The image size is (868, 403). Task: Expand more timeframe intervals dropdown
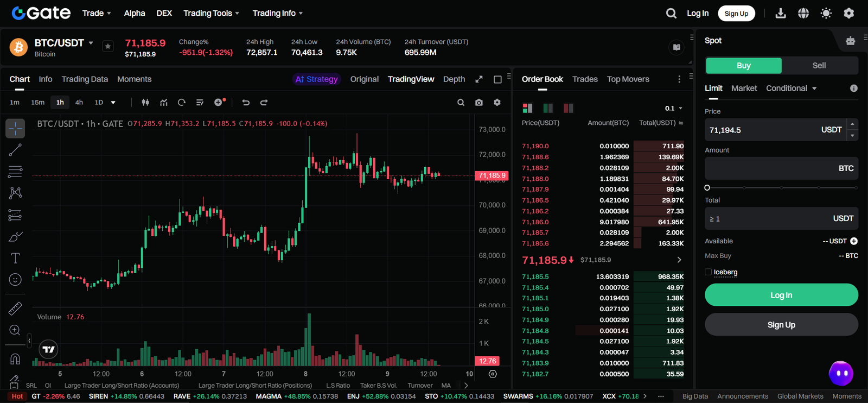(113, 102)
